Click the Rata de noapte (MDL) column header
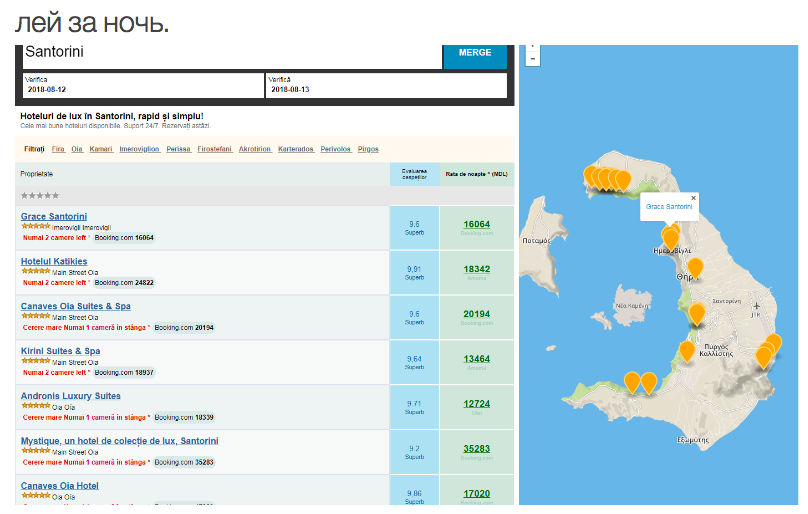 (x=477, y=174)
